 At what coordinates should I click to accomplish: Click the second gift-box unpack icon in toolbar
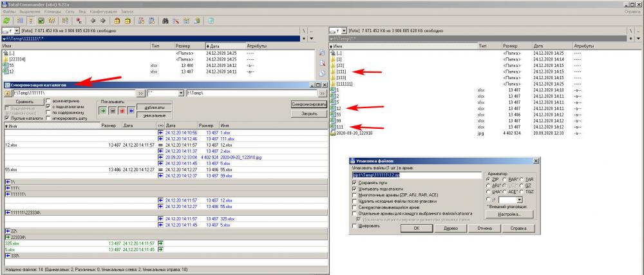point(128,21)
